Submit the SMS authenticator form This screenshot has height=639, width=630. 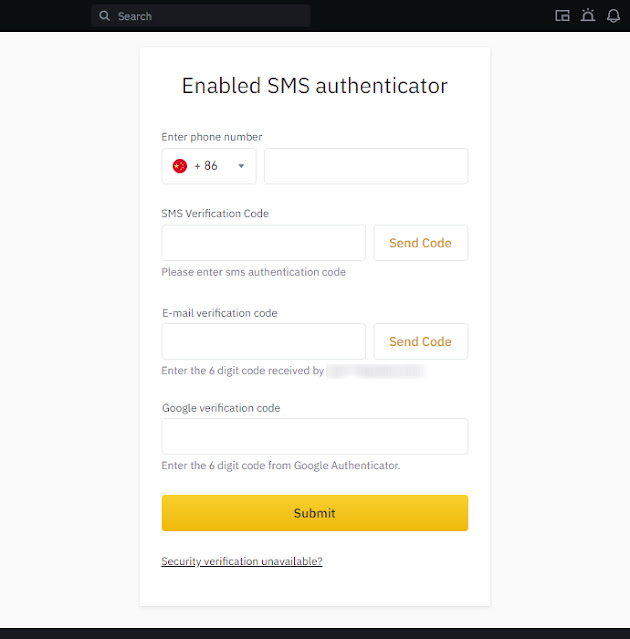[315, 513]
